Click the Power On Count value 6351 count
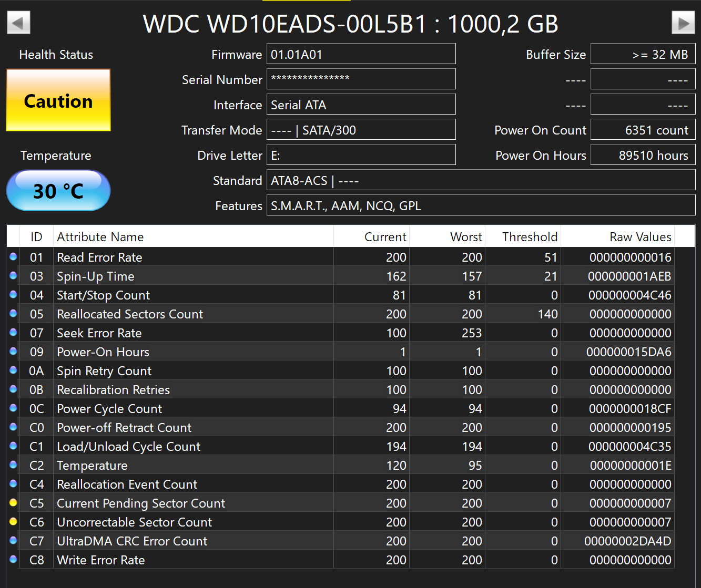Screen dimensions: 701x588 (x=643, y=130)
